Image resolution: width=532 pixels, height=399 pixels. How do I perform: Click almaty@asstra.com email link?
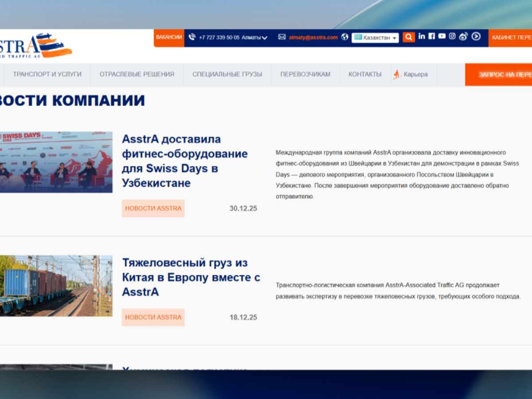pyautogui.click(x=313, y=38)
